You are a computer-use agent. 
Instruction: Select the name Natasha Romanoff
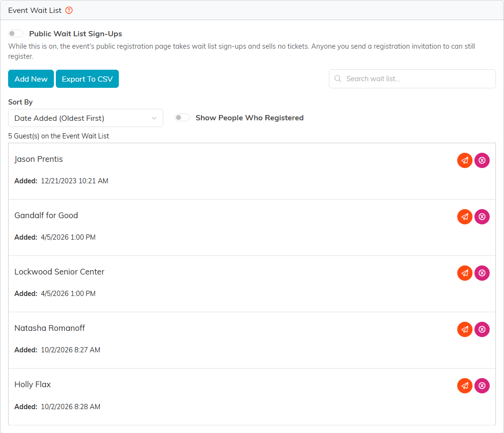coord(50,328)
